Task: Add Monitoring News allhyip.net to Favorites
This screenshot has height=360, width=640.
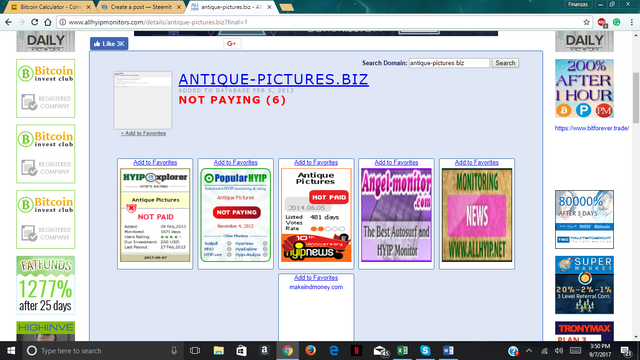Action: point(477,162)
